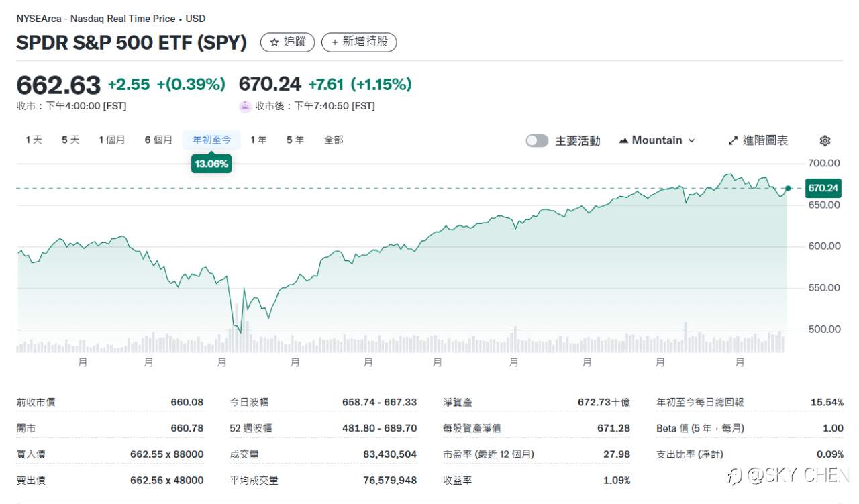Click the 新增持股 add holding button
This screenshot has width=859, height=504.
(359, 42)
